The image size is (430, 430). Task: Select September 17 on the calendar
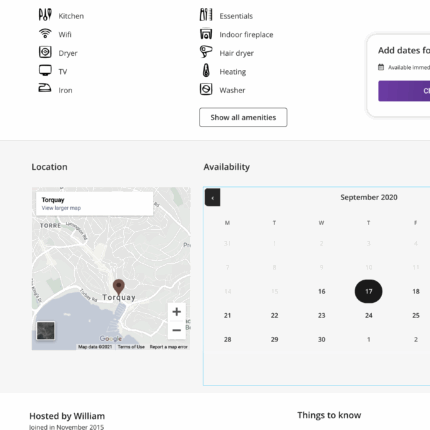point(368,291)
